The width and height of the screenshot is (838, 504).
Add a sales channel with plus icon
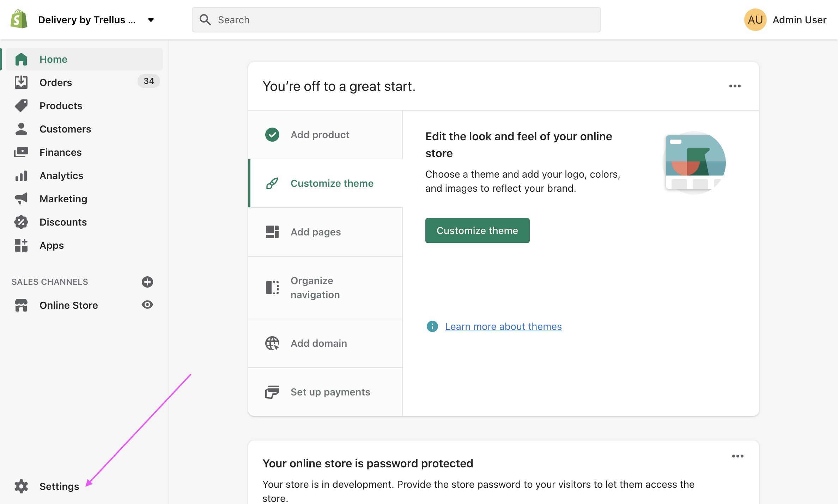[x=147, y=282]
